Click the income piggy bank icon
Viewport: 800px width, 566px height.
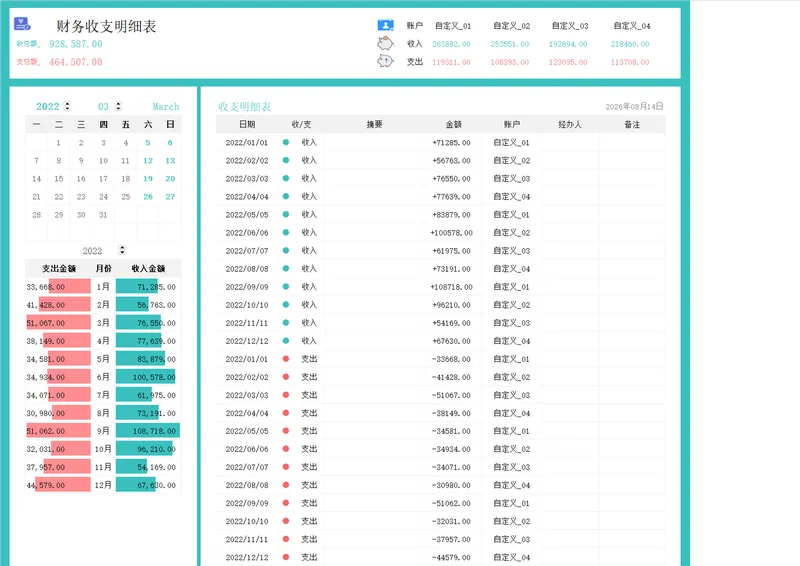(x=385, y=43)
